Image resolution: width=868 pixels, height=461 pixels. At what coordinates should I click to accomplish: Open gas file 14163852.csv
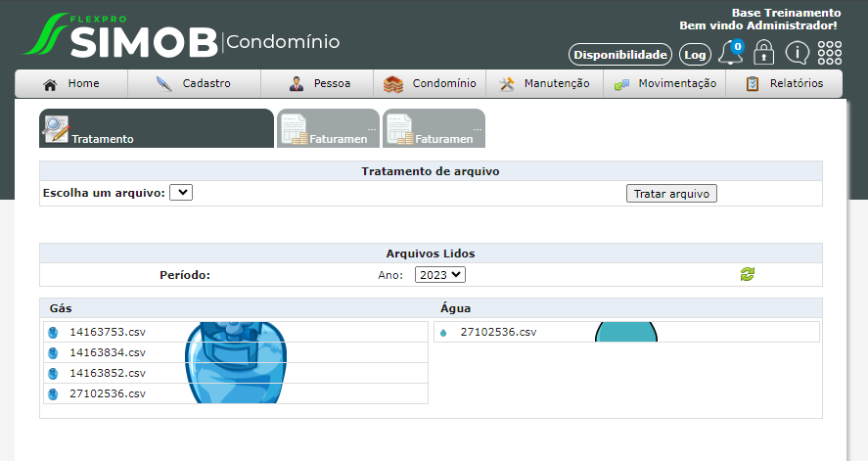pyautogui.click(x=108, y=373)
